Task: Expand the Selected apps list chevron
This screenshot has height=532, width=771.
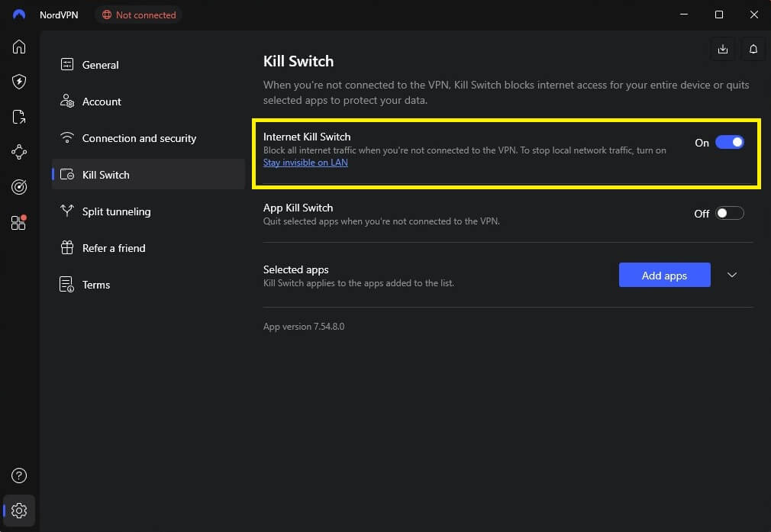Action: 732,275
